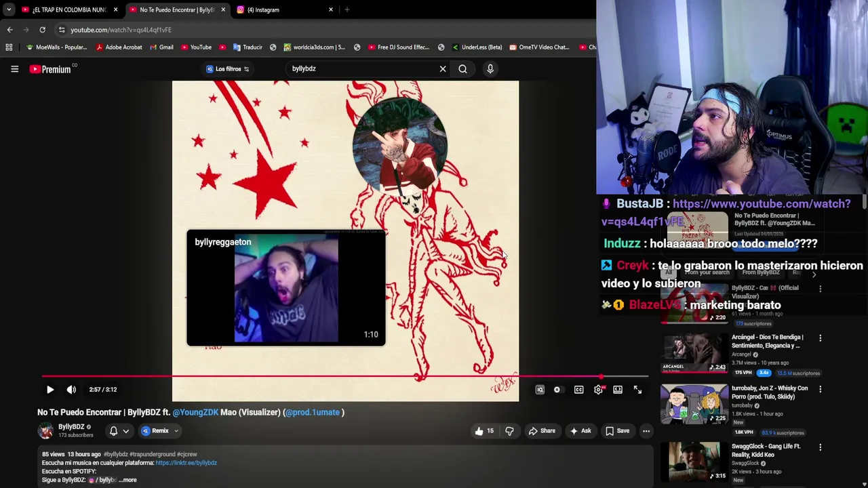The image size is (868, 488).
Task: Open the YouTube hamburger guide menu
Action: pyautogui.click(x=14, y=68)
